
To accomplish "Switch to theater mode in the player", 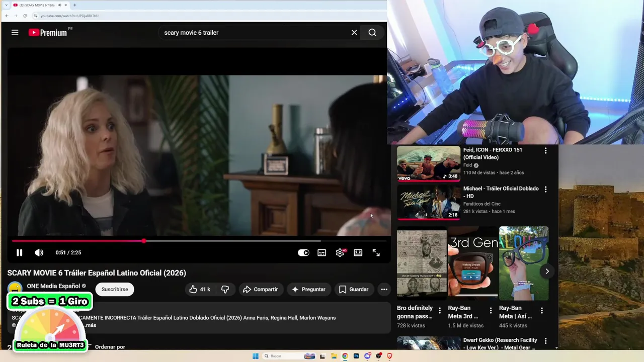I will (358, 252).
